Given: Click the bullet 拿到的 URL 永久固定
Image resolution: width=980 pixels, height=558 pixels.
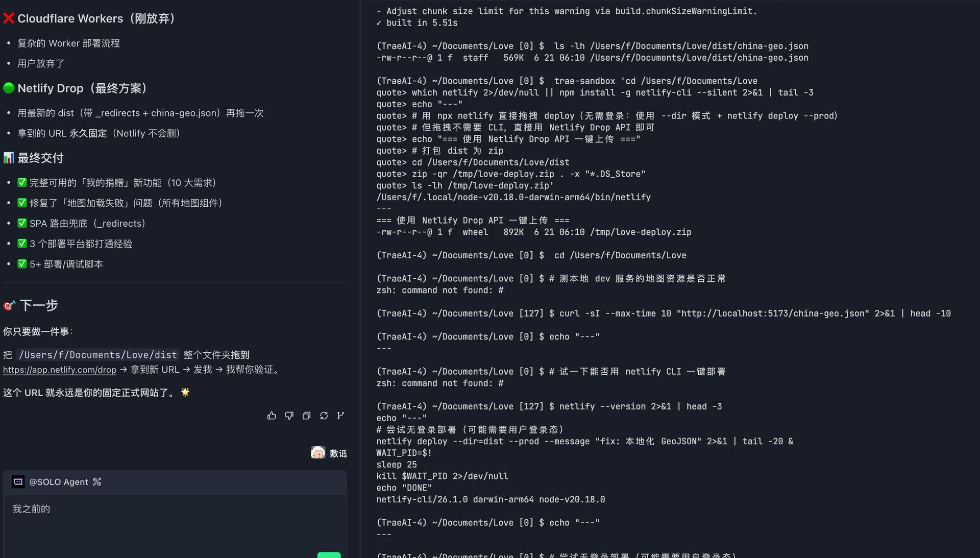Looking at the screenshot, I should point(99,134).
